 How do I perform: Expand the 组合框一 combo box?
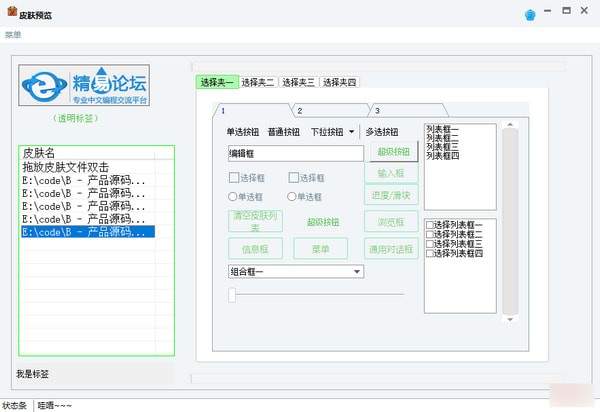coord(356,271)
